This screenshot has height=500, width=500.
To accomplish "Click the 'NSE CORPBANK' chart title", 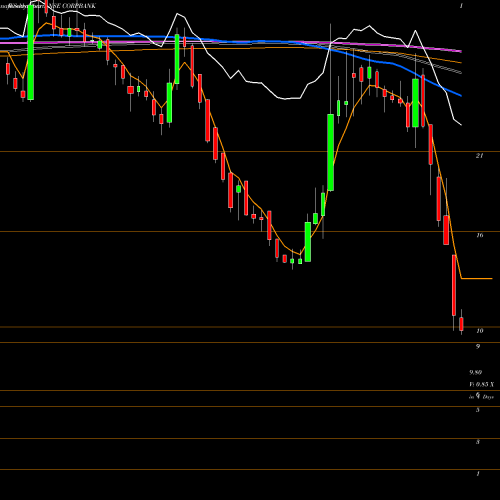I will click(x=72, y=6).
